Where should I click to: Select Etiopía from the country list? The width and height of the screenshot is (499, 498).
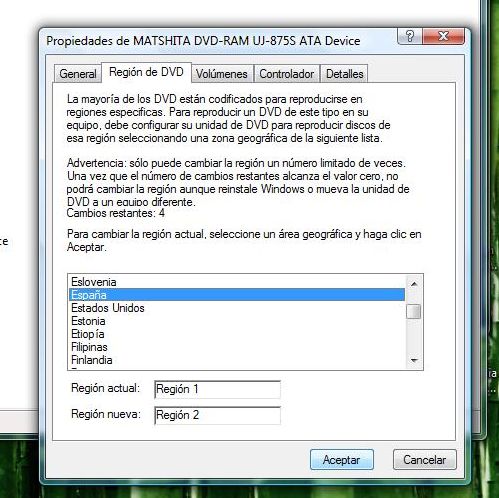coord(237,334)
